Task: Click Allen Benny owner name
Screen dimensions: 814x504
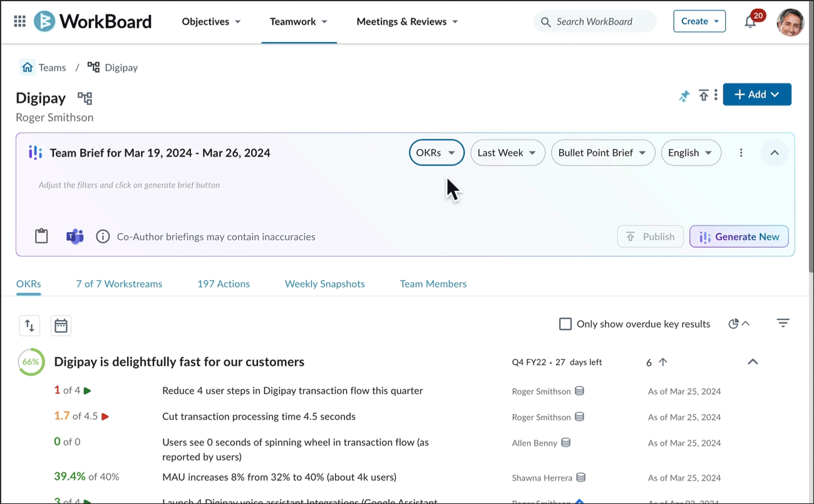Action: (535, 443)
